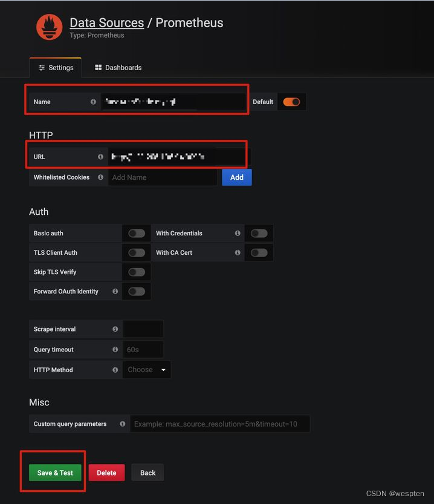
Task: Click the Save & Test button
Action: point(55,473)
